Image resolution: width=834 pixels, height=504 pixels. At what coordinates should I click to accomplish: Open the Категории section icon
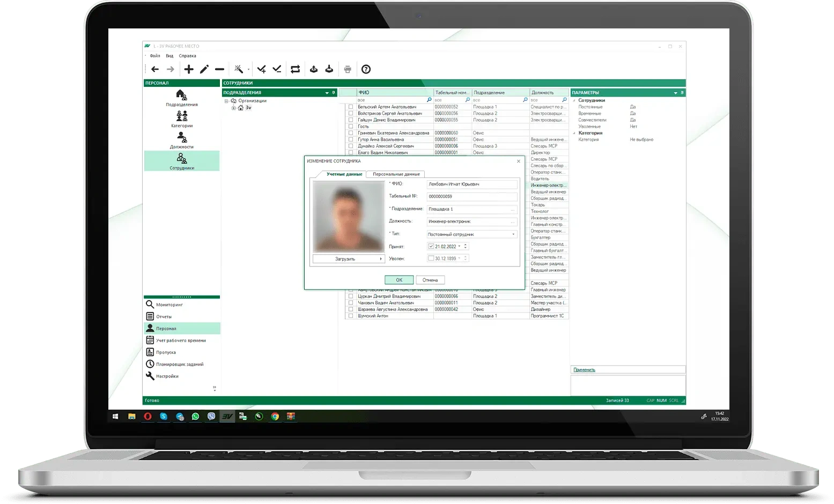point(182,118)
